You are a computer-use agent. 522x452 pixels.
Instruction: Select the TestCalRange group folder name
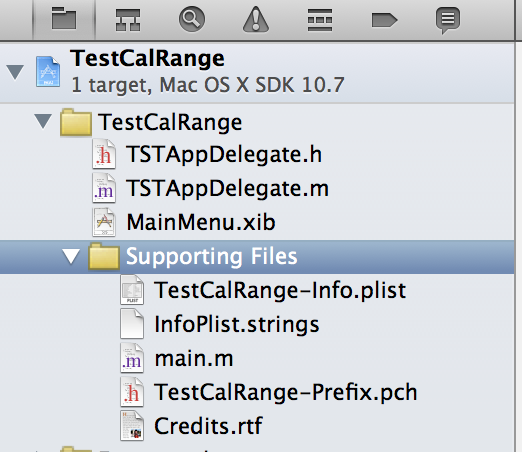coord(170,122)
